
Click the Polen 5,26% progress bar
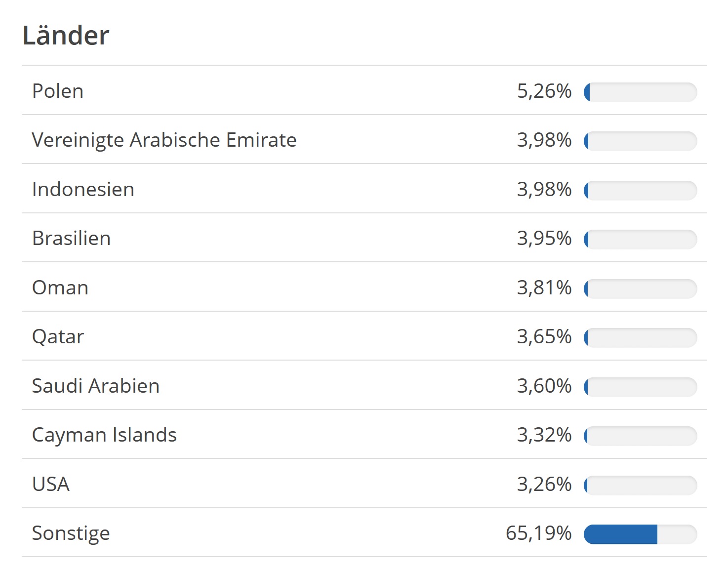coord(640,92)
